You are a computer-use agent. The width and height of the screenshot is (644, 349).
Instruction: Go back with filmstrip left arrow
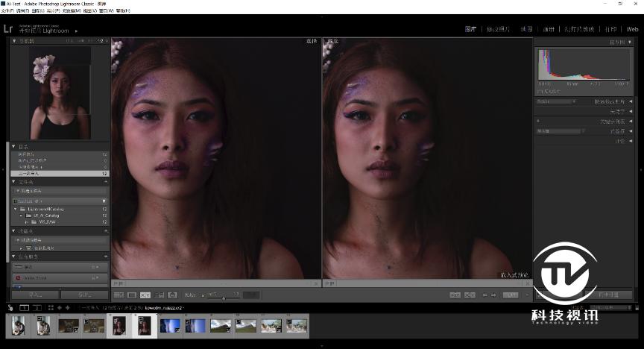59,307
